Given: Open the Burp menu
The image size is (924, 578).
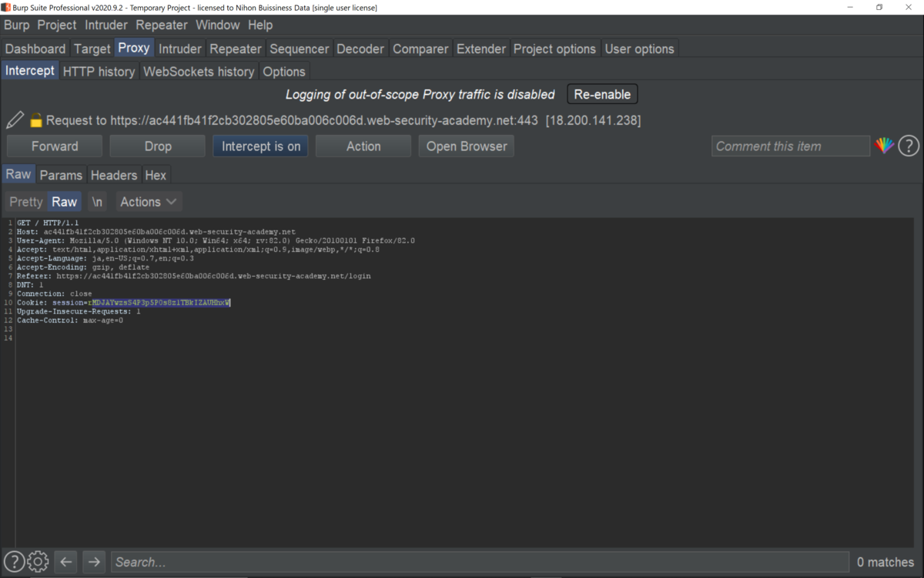Looking at the screenshot, I should (x=17, y=25).
